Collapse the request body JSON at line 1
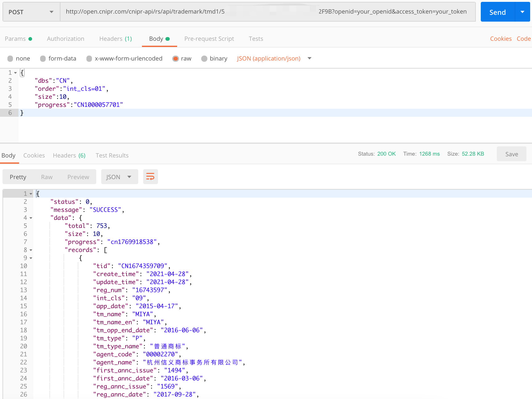 pyautogui.click(x=15, y=73)
